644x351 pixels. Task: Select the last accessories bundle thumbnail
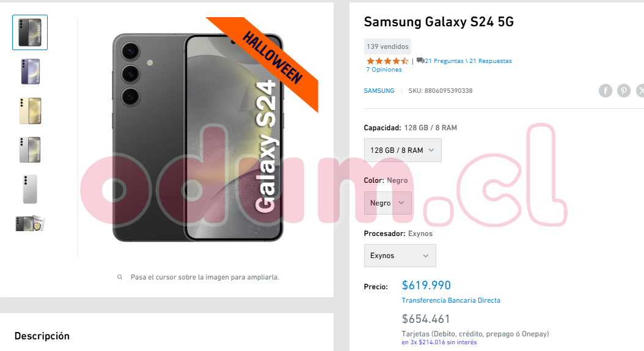pyautogui.click(x=30, y=224)
